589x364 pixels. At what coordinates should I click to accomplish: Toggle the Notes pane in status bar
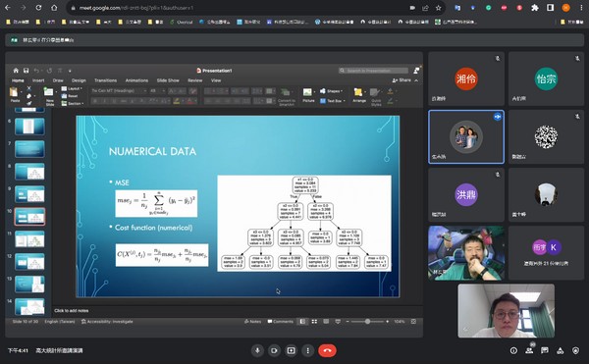tap(252, 321)
